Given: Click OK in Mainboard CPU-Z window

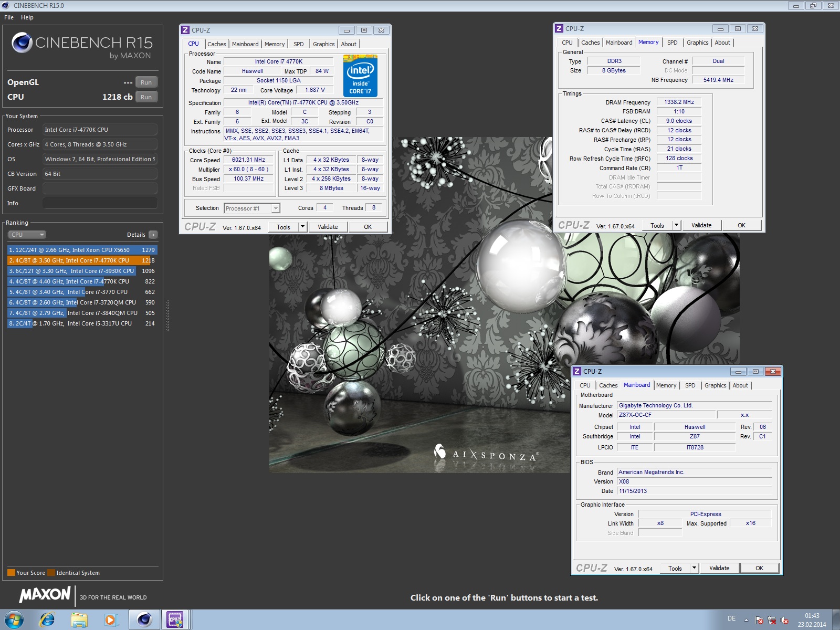Looking at the screenshot, I should [x=759, y=568].
